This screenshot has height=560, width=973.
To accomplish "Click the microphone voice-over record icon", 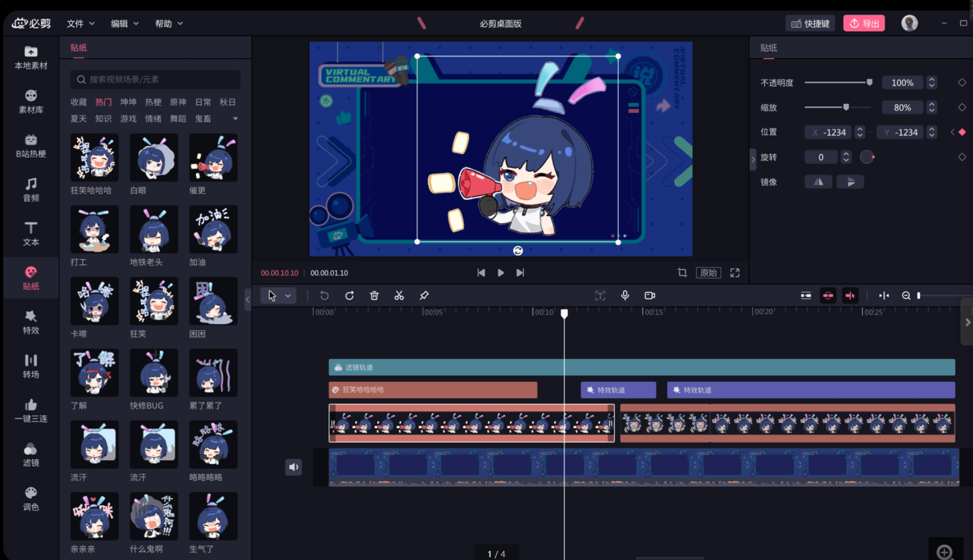I will pos(625,295).
